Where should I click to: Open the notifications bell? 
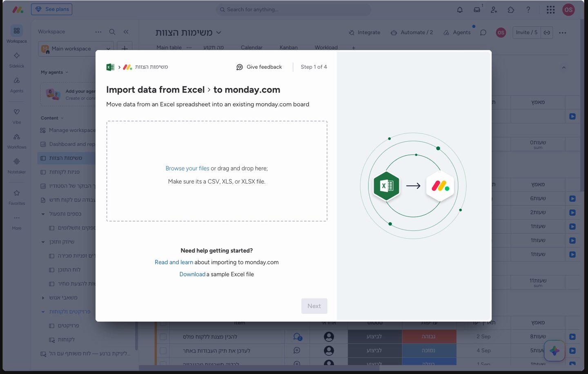(x=460, y=10)
